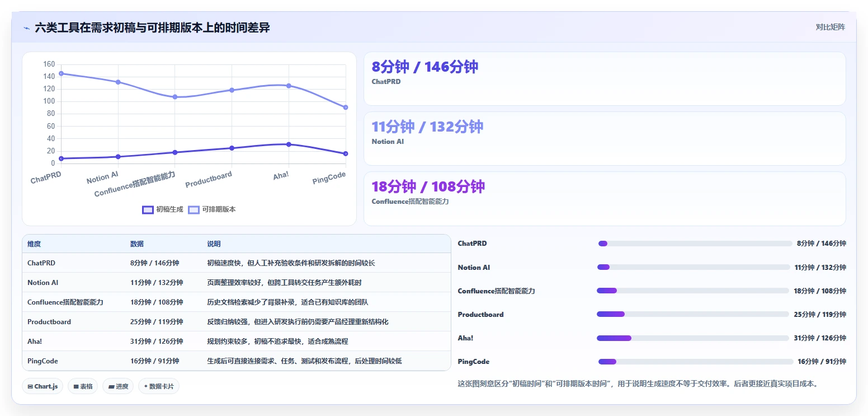
Task: Click Productboard's progress bar
Action: click(693, 314)
